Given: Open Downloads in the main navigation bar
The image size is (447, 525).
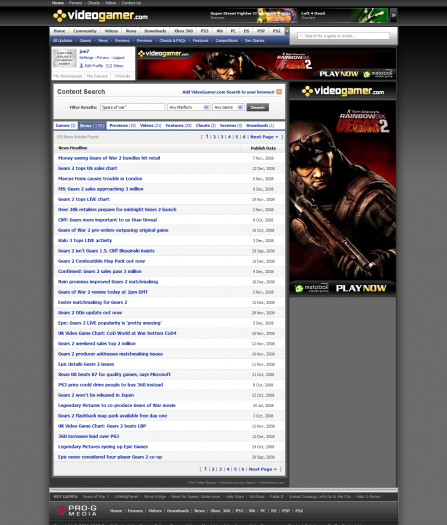Looking at the screenshot, I should pyautogui.click(x=155, y=31).
